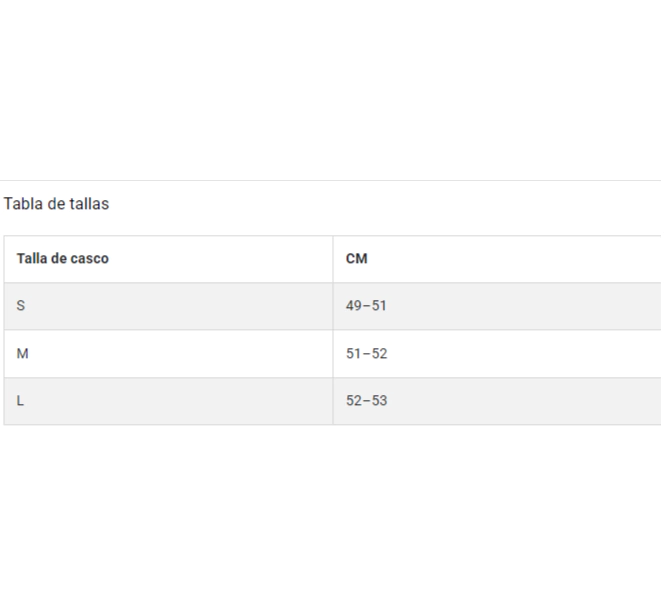Image resolution: width=665 pixels, height=602 pixels.
Task: Click the number 53 in L row
Action: click(x=379, y=400)
